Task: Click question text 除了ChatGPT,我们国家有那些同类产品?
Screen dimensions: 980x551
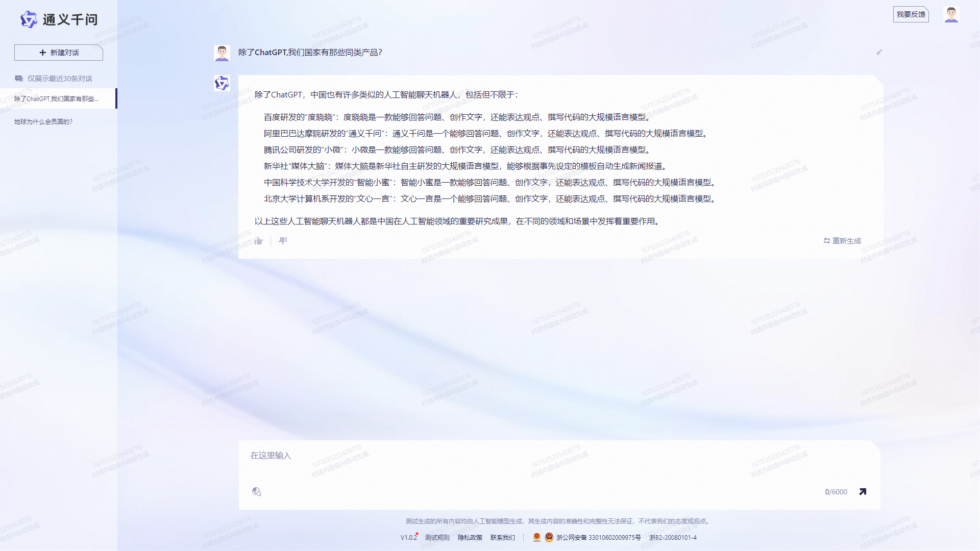Action: click(310, 53)
